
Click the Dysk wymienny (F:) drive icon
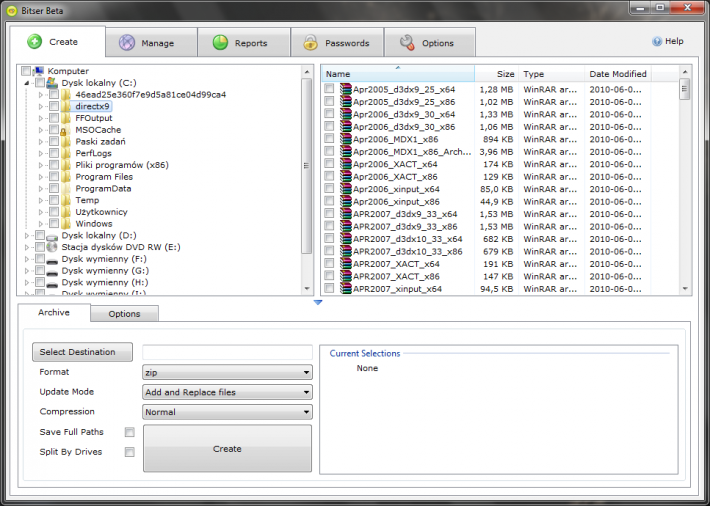[52, 260]
